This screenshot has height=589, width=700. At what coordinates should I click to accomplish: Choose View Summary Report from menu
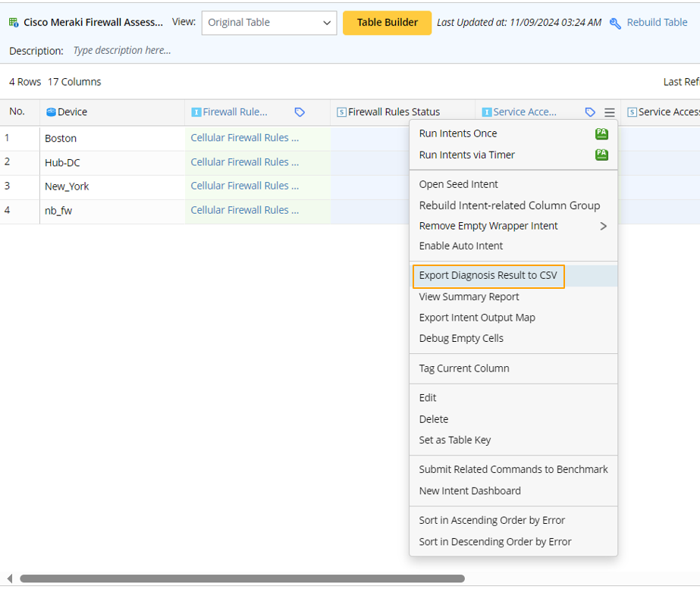(469, 296)
